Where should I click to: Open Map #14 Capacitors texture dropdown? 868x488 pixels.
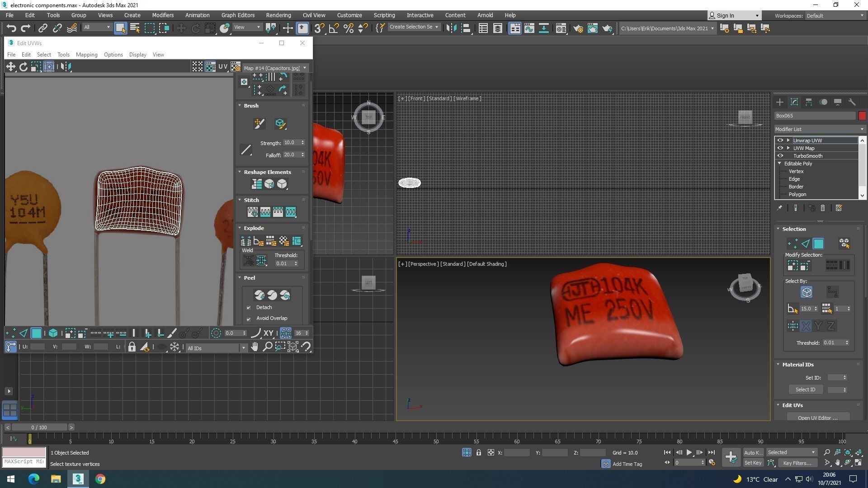point(305,68)
